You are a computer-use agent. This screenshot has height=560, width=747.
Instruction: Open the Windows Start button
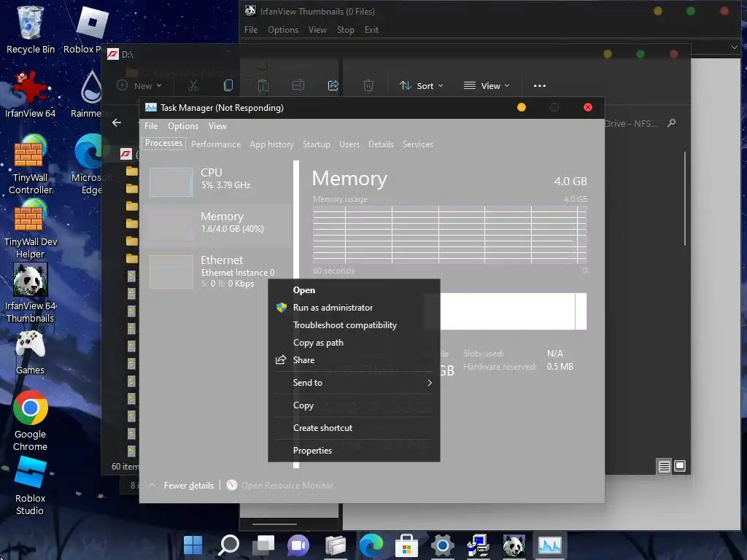pos(193,545)
